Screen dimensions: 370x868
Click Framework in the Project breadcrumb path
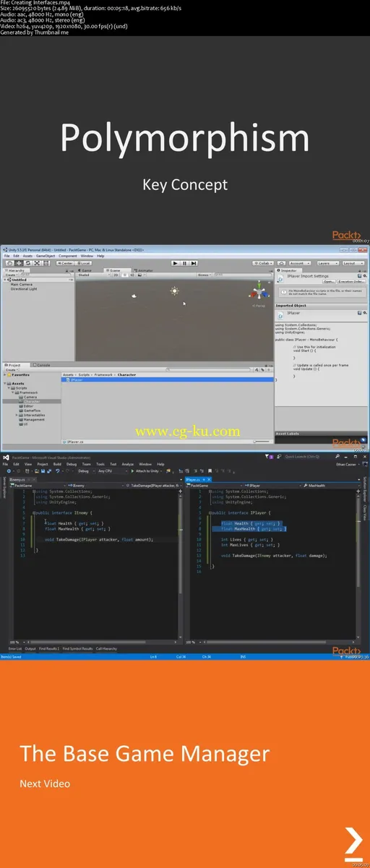[103, 374]
